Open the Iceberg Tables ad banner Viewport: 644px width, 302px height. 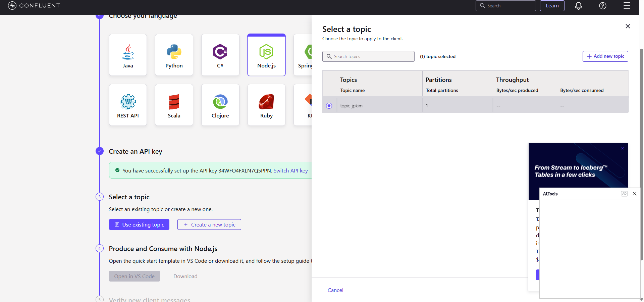tap(578, 171)
